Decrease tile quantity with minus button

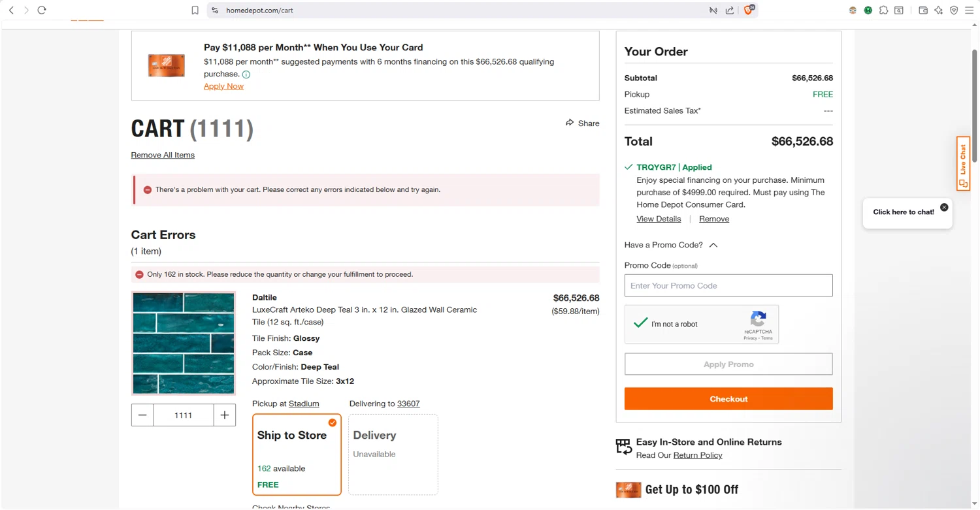click(142, 415)
